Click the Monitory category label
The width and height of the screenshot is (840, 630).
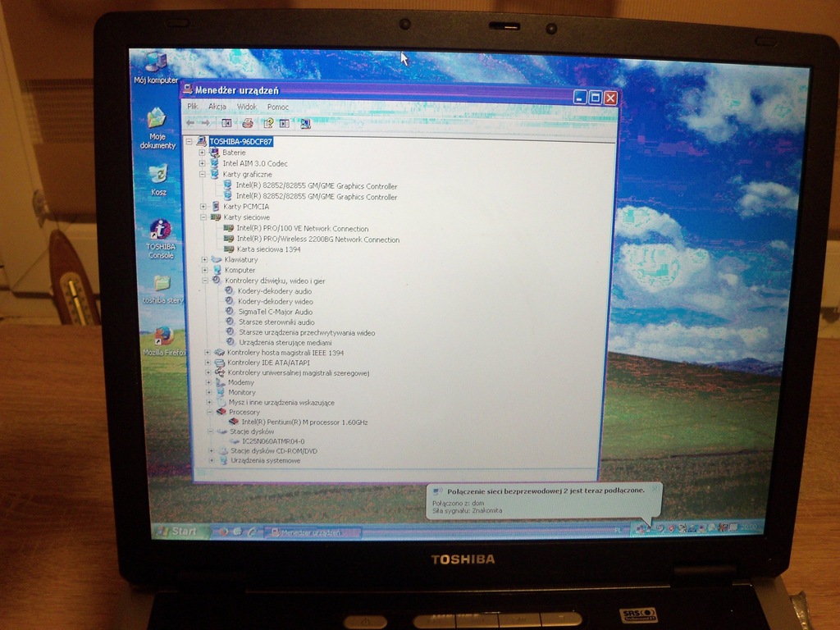[242, 392]
